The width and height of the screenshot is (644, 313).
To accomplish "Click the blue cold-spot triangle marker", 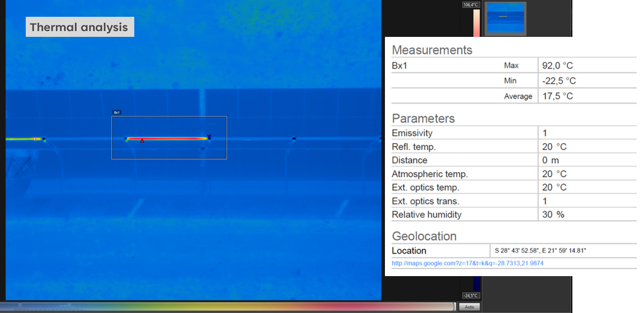I will pos(209,136).
